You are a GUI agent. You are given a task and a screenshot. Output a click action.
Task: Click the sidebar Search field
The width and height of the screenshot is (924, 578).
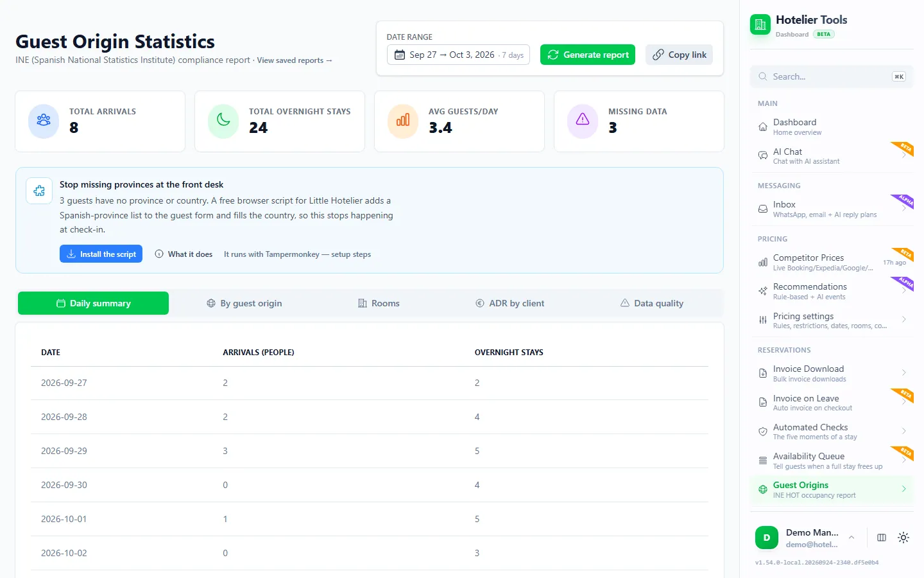[832, 76]
